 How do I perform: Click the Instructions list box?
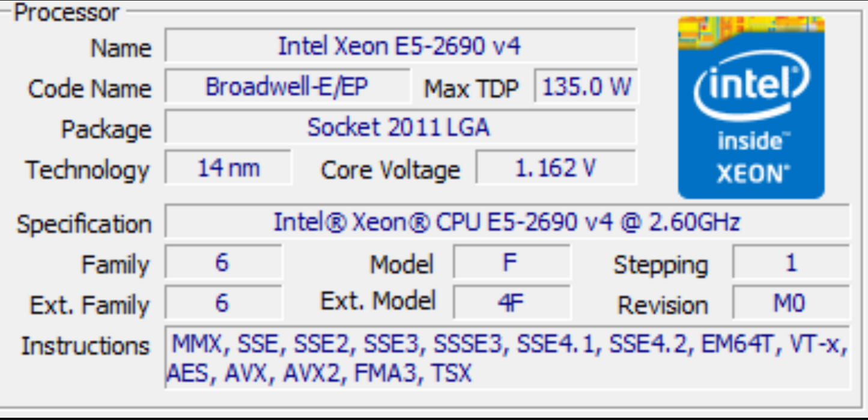[x=506, y=359]
